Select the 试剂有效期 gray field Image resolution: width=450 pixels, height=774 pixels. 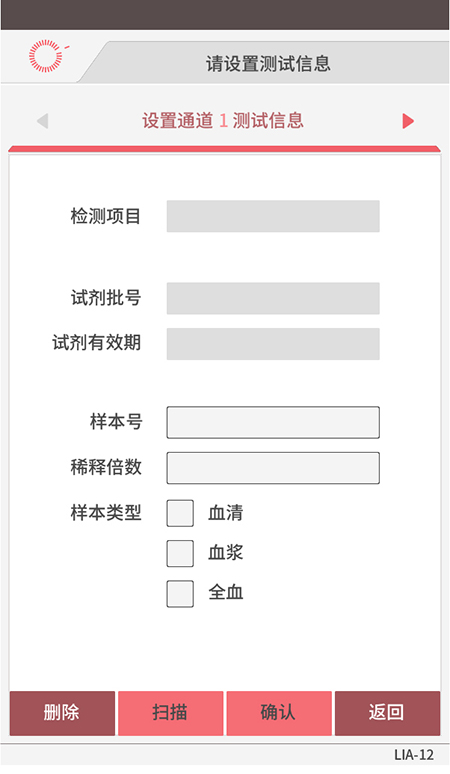(x=273, y=344)
